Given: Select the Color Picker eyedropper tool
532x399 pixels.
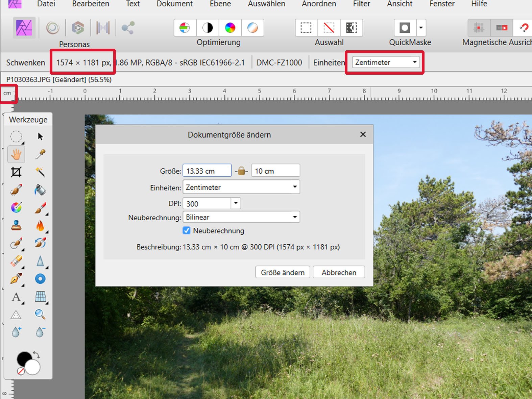Looking at the screenshot, I should point(40,154).
